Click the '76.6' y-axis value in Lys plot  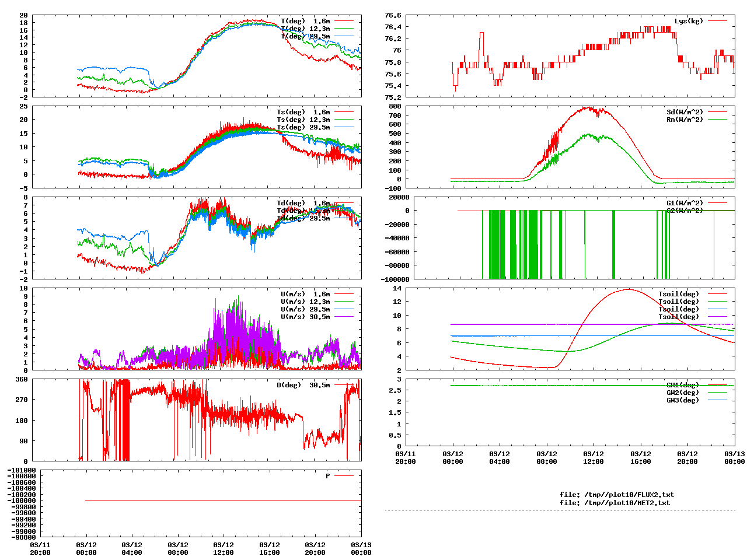[393, 15]
